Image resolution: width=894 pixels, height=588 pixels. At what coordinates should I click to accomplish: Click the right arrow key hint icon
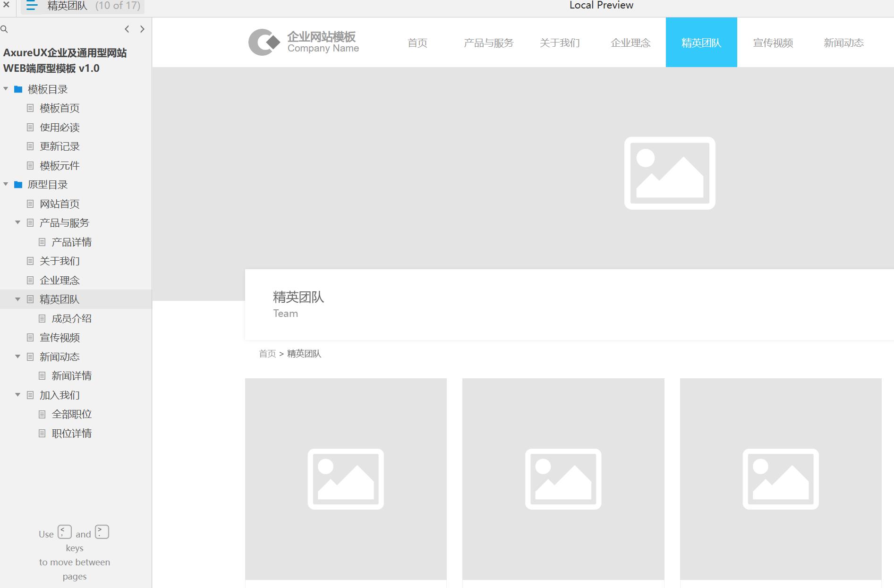click(102, 532)
